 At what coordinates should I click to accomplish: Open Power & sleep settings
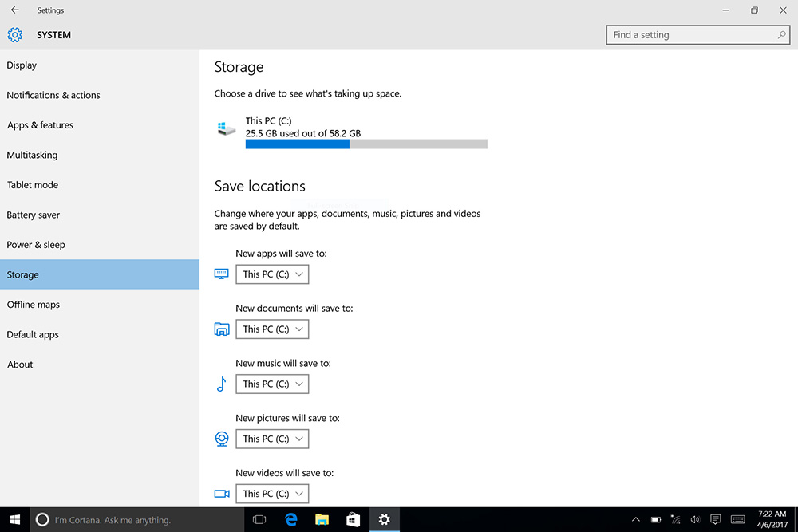100,245
